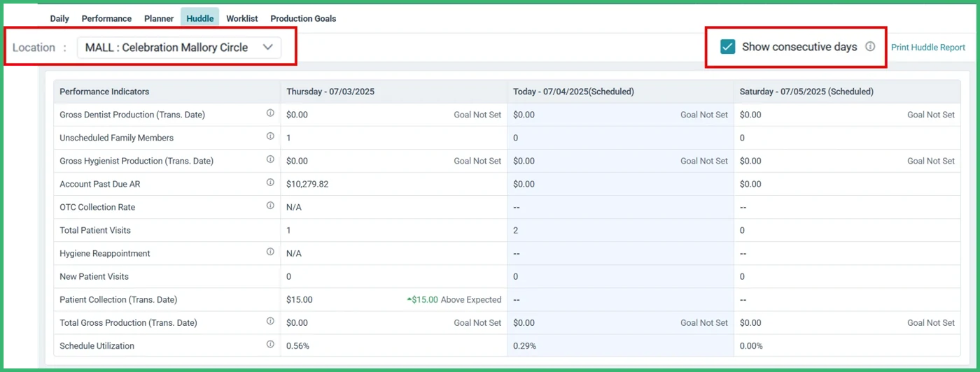
Task: Select the Huddle tab
Action: pos(200,19)
